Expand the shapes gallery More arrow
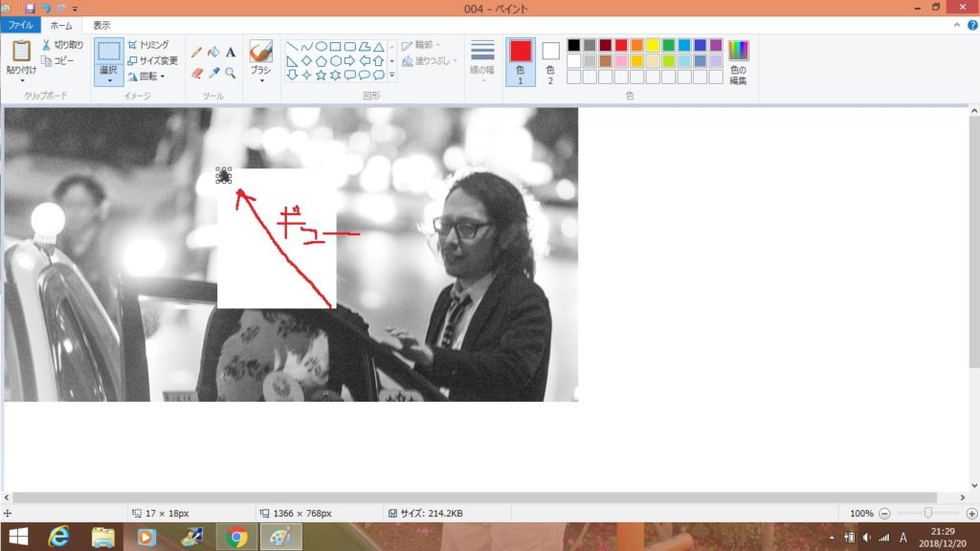The width and height of the screenshot is (980, 551). pyautogui.click(x=391, y=75)
